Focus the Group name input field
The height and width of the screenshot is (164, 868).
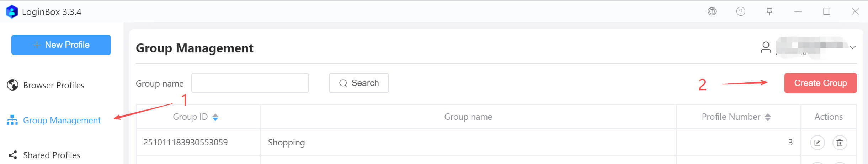tap(250, 83)
